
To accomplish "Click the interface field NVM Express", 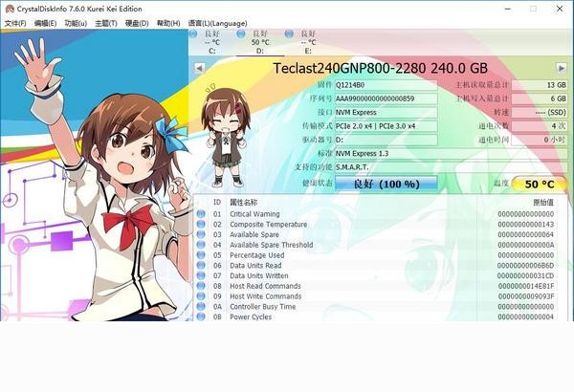I will (x=386, y=113).
